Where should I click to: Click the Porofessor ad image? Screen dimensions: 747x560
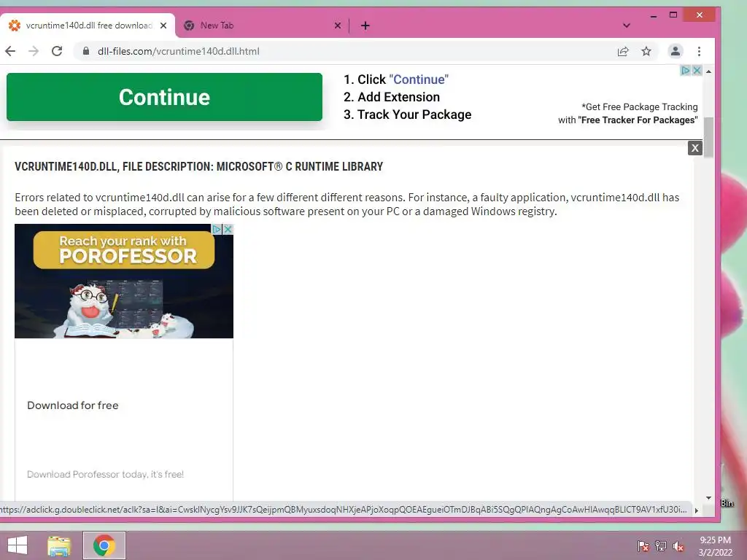pos(124,281)
